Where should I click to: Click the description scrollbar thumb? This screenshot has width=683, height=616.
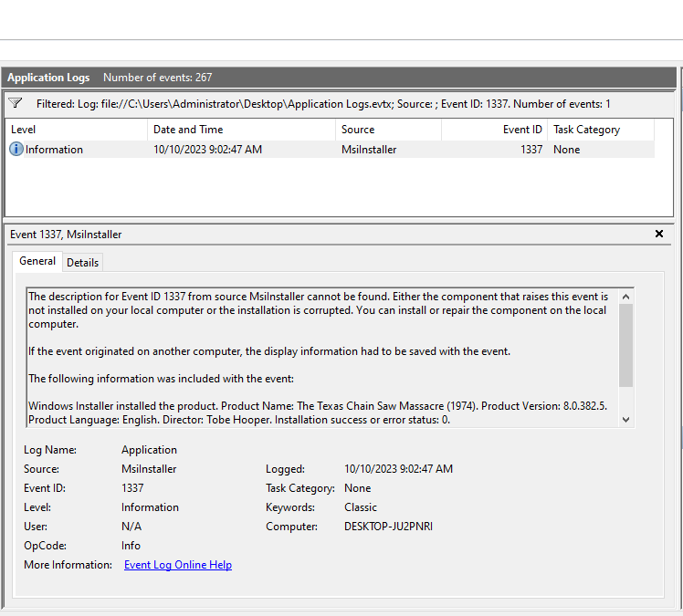coord(626,345)
